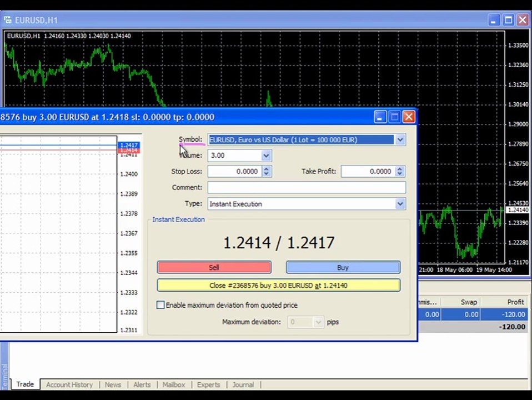The width and height of the screenshot is (532, 400).
Task: Open the Volume dropdown
Action: click(266, 156)
